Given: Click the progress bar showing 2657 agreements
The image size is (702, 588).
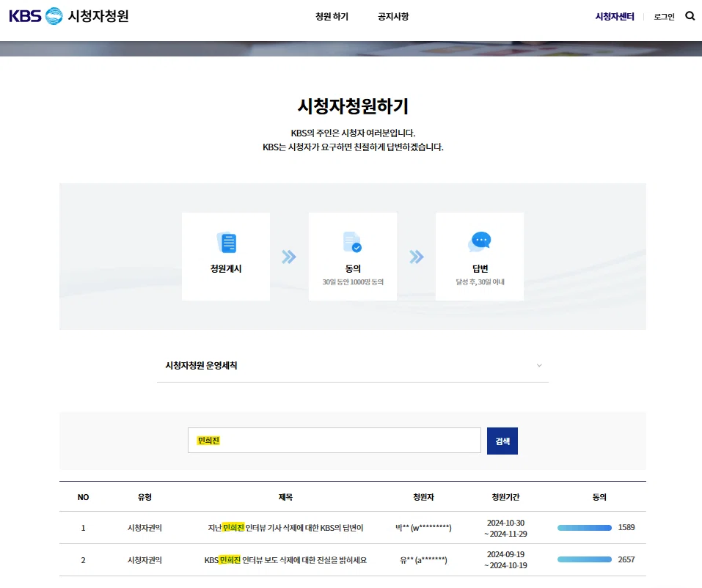Looking at the screenshot, I should (584, 559).
